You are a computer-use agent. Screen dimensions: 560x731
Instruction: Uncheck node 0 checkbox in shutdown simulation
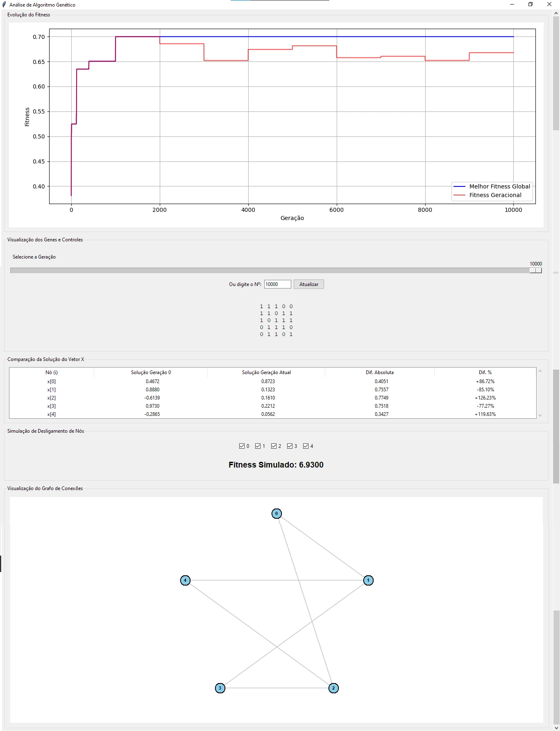[242, 446]
